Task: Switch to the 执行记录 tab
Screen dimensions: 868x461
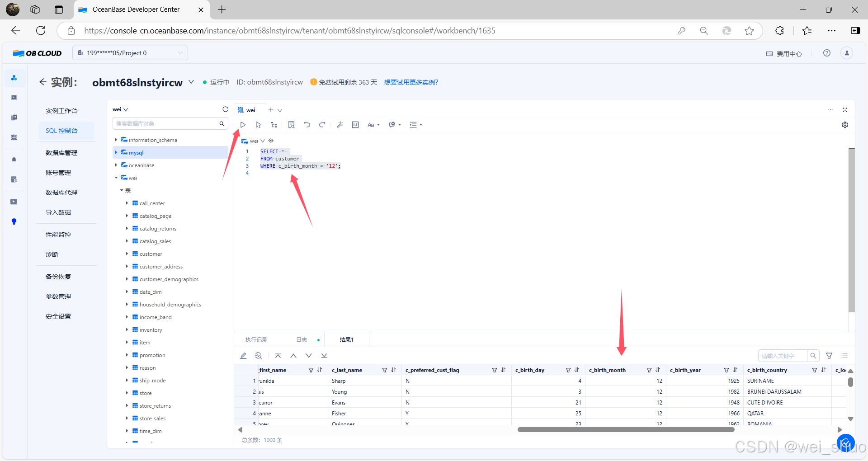Action: point(256,340)
